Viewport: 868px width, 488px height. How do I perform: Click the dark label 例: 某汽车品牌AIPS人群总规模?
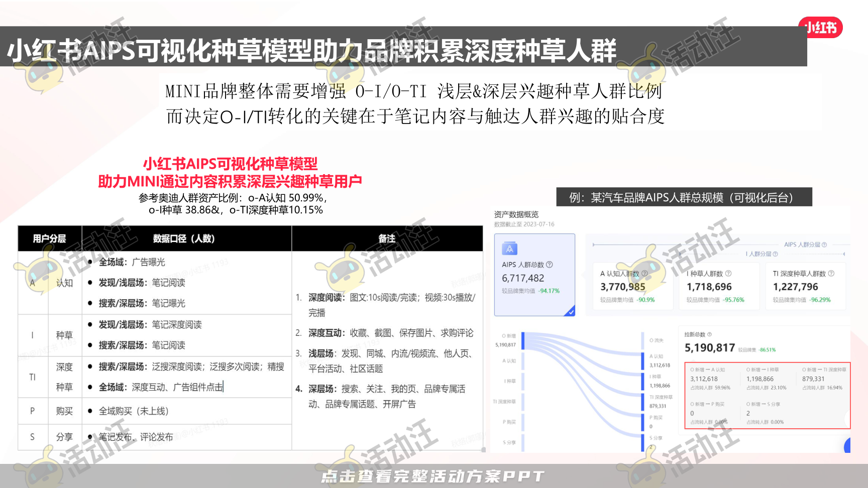tap(684, 197)
